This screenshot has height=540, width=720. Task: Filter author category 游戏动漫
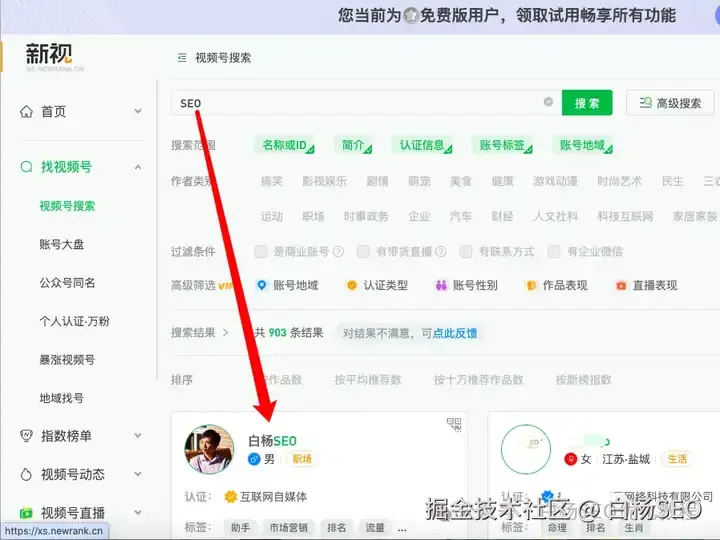tap(555, 181)
